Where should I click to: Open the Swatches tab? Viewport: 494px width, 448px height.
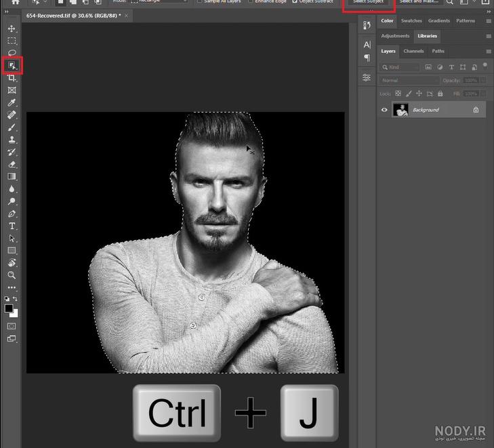(x=411, y=21)
